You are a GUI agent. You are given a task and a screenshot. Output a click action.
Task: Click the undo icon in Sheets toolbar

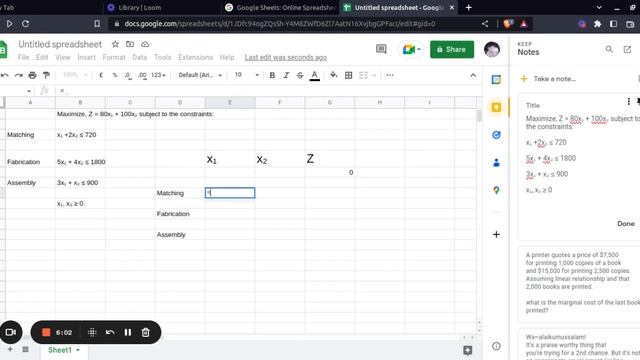click(x=4, y=75)
